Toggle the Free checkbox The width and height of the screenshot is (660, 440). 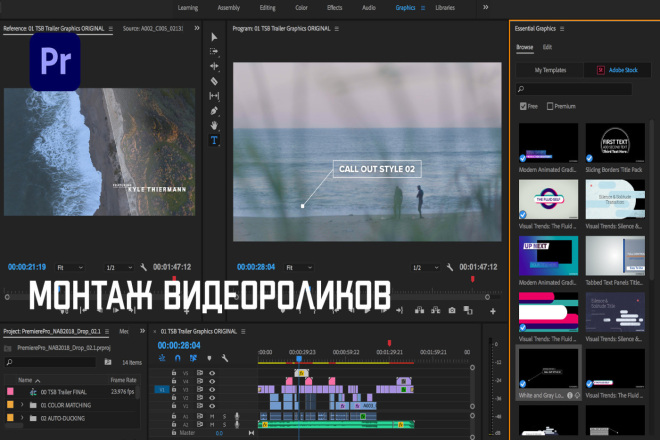[523, 106]
